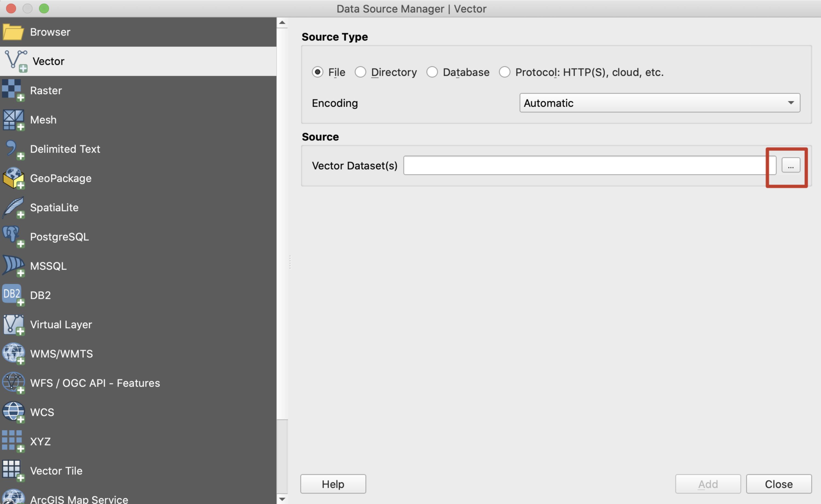This screenshot has height=504, width=821.
Task: Browse for vector dataset with ellipsis button
Action: [x=790, y=166]
